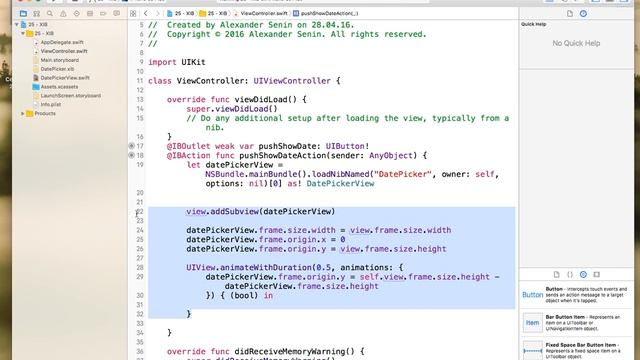
Task: Click 'UIView.animateWithDuration' line
Action: [295, 268]
